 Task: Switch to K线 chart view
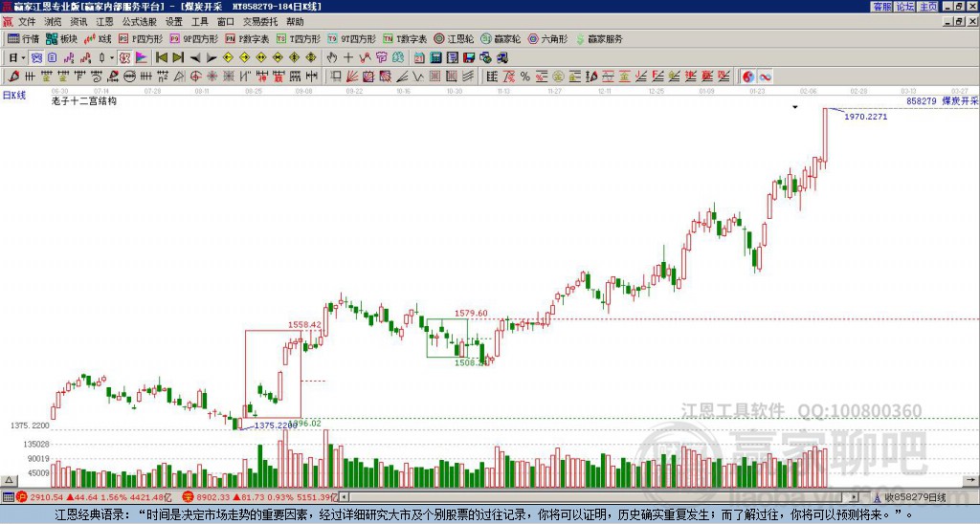pyautogui.click(x=98, y=38)
